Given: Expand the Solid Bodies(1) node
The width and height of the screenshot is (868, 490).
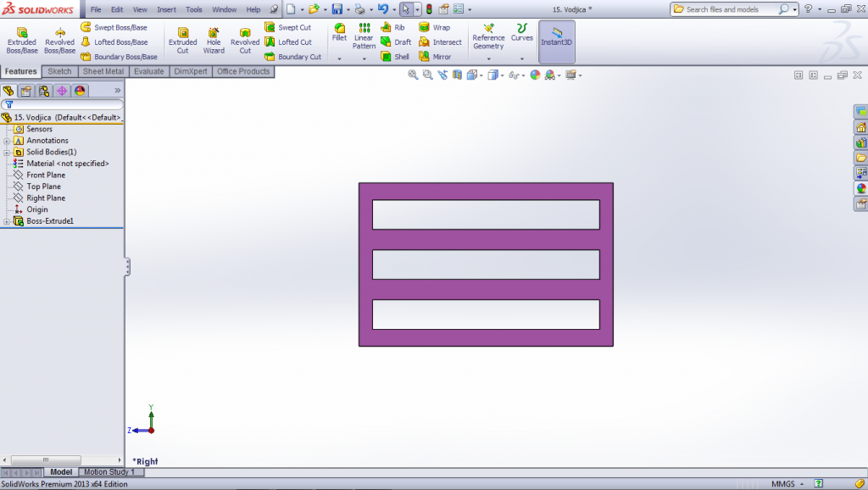Looking at the screenshot, I should 7,153.
